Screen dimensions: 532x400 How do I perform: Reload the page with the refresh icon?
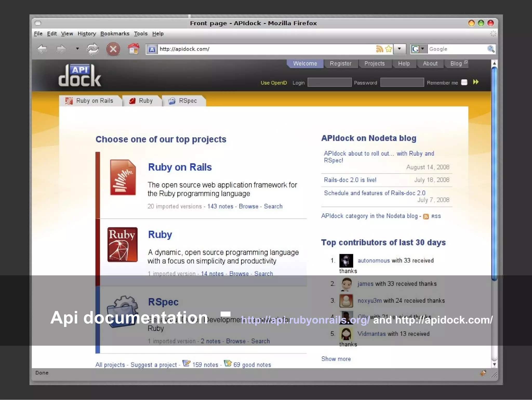point(93,49)
